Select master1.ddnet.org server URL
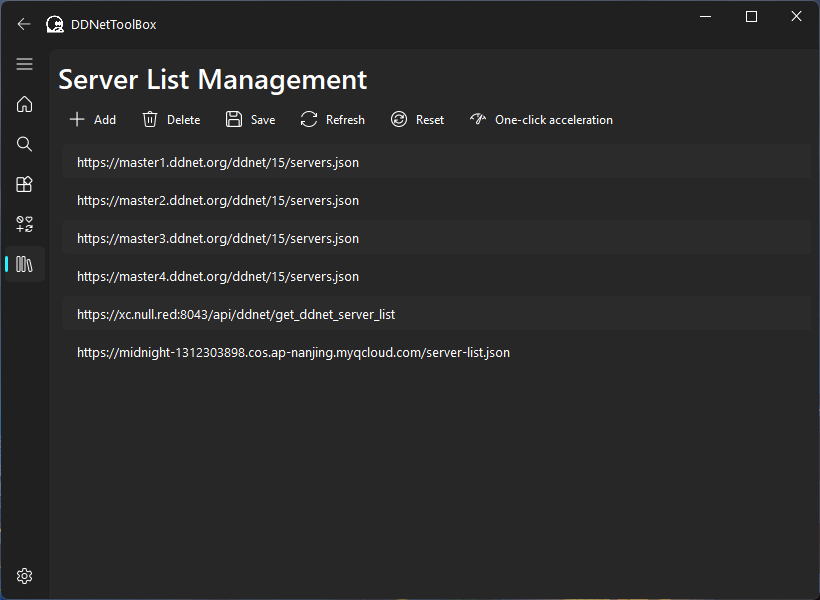Viewport: 820px width, 600px height. [436, 163]
